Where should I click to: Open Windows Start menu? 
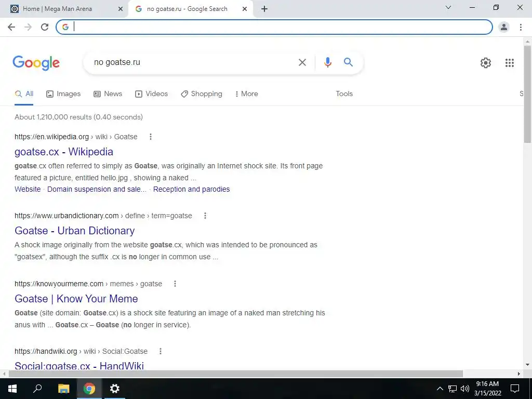pos(12,389)
